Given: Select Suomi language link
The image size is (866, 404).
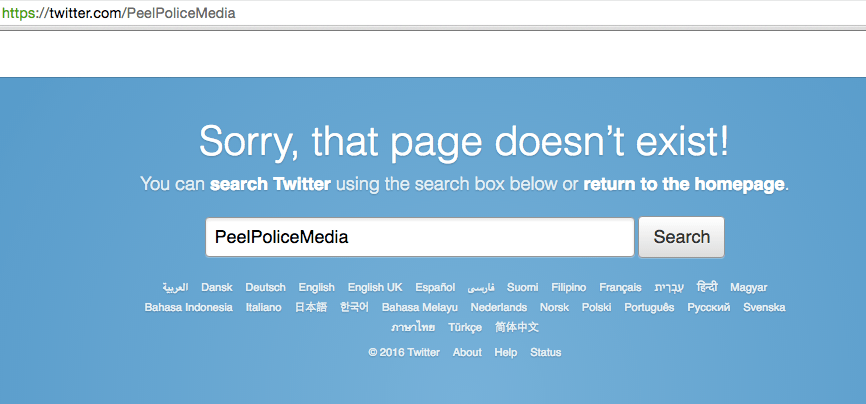Looking at the screenshot, I should pos(522,287).
